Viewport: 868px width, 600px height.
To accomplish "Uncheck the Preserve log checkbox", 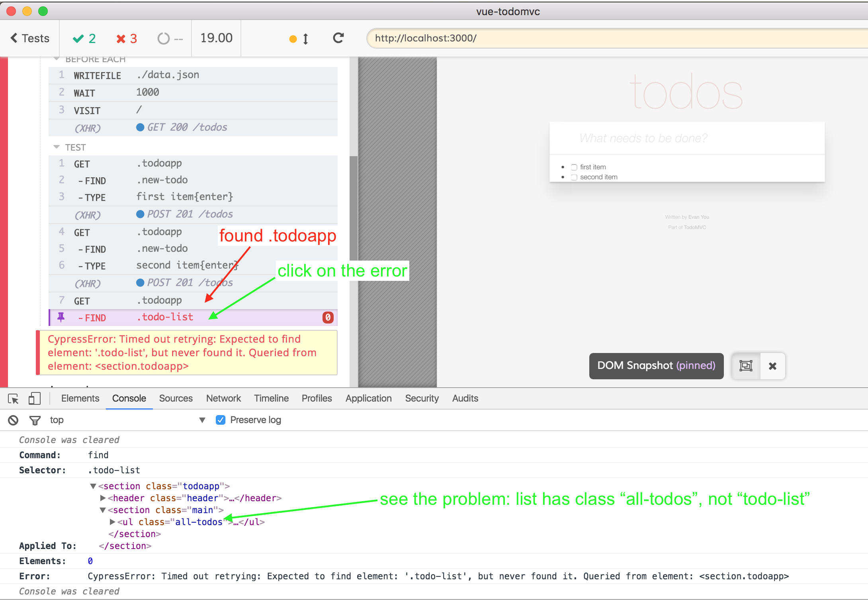I will [221, 420].
